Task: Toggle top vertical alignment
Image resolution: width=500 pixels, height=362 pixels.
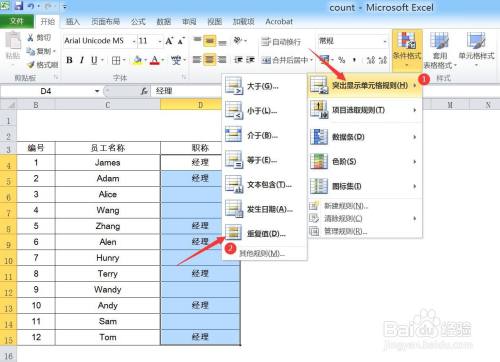Action: pos(197,40)
